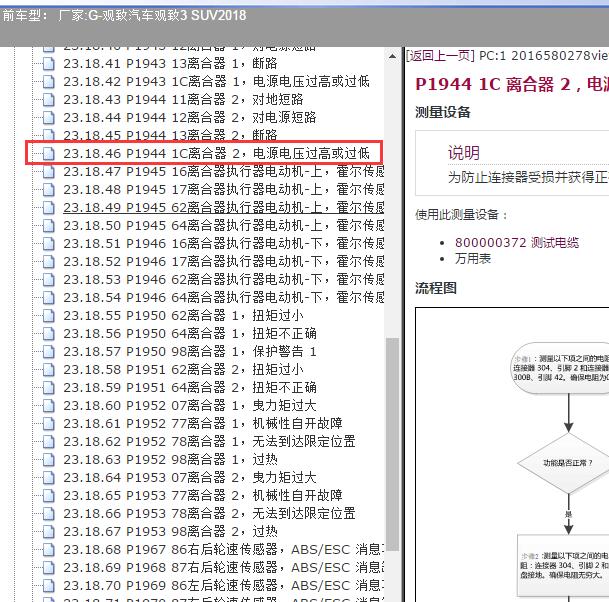Click document icon of 23.18.56 P1950 64 row
609x602 pixels.
(49, 333)
